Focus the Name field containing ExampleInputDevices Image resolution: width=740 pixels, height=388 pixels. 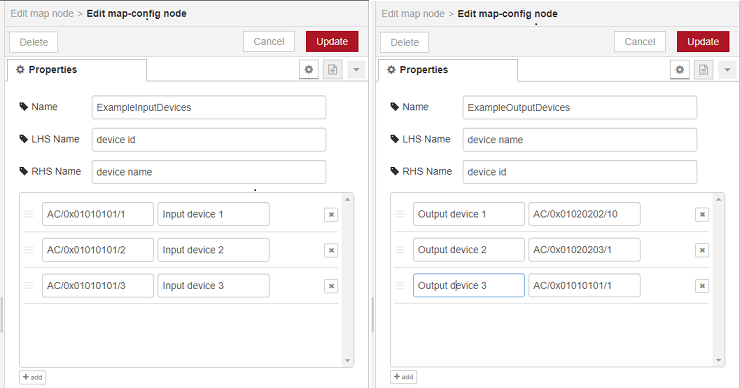209,108
